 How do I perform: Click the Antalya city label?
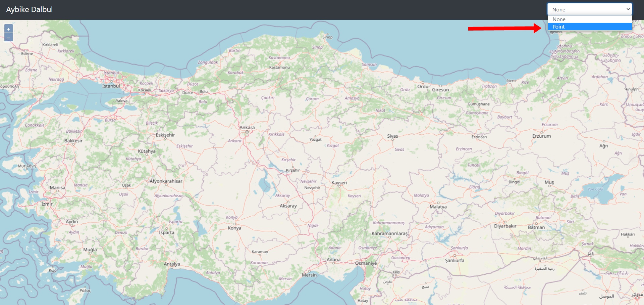172,264
